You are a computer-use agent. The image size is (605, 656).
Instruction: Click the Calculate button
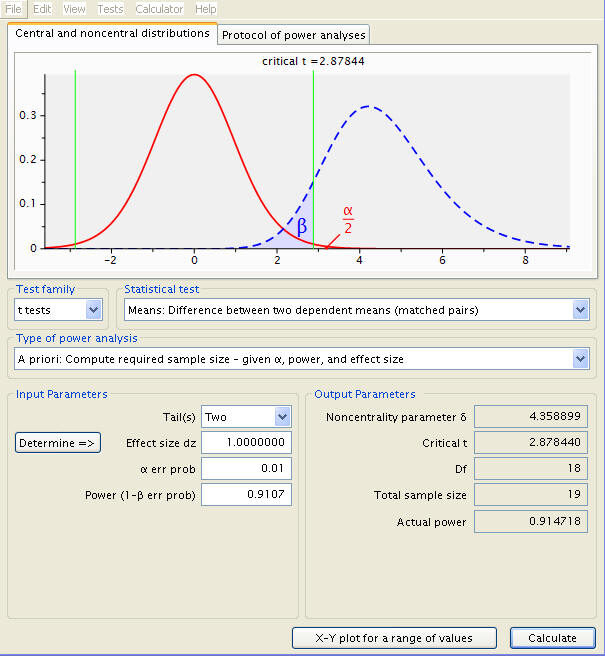(x=553, y=638)
